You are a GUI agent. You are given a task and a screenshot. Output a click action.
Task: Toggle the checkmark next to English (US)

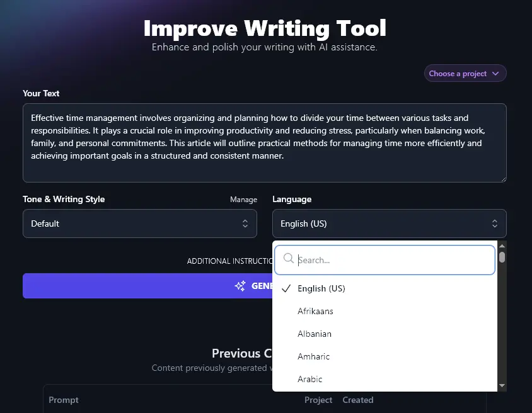(286, 288)
